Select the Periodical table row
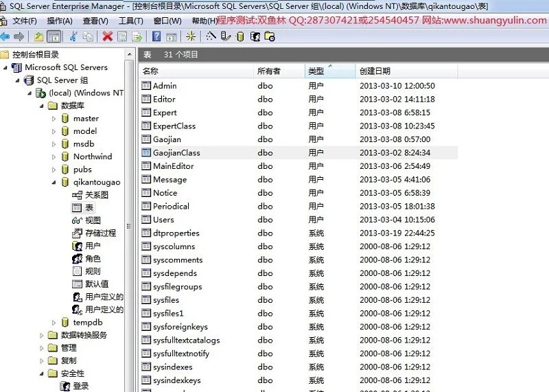 click(x=299, y=207)
